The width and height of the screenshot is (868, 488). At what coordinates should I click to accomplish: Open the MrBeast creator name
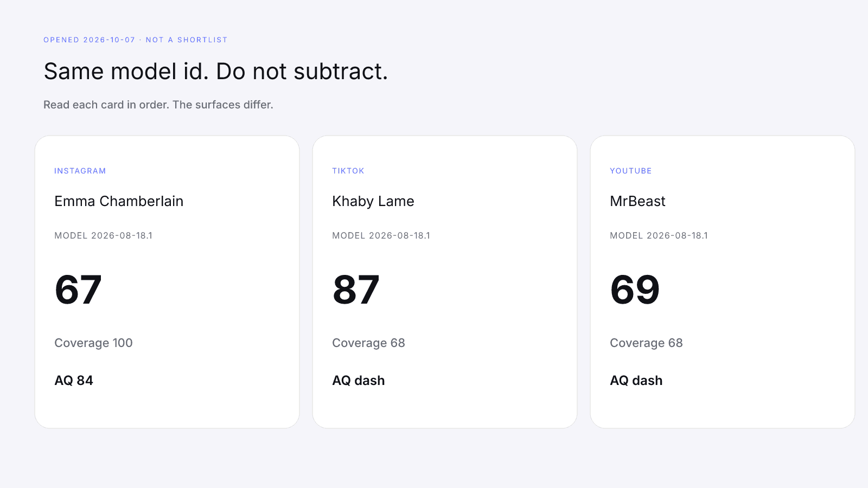(637, 201)
